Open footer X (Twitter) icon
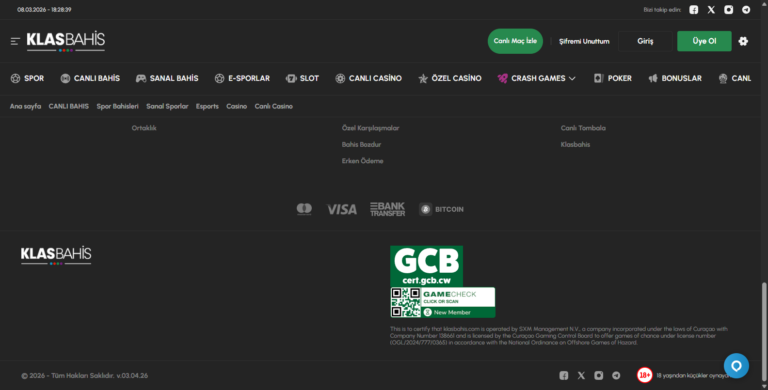 [x=581, y=375]
